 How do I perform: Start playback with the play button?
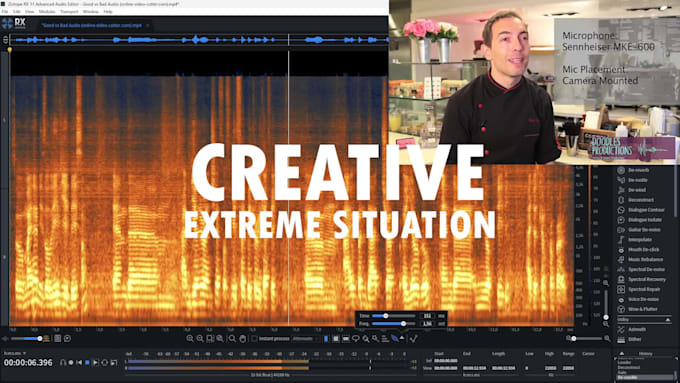[95, 363]
